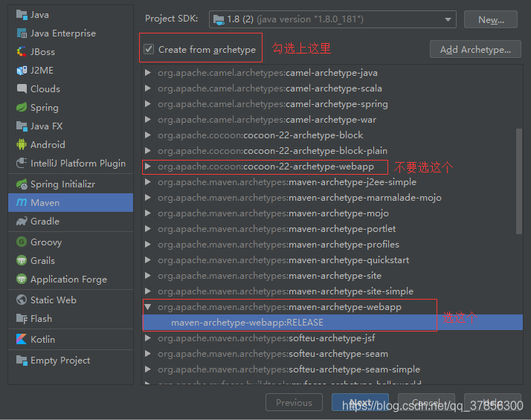Image resolution: width=531 pixels, height=420 pixels.
Task: Click the Cancel button
Action: tap(426, 402)
